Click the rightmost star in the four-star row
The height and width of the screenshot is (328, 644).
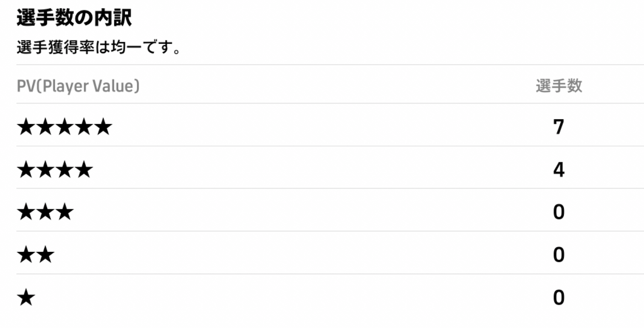pos(84,170)
